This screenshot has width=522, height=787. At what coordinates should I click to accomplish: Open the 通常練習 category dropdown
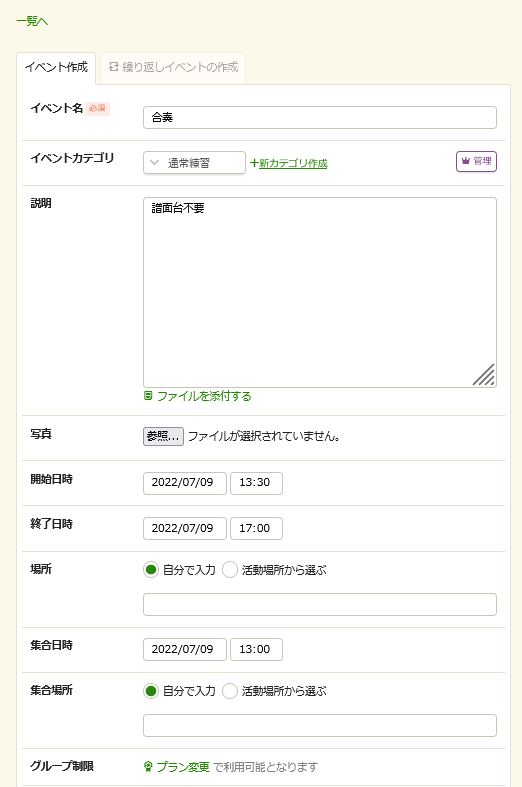point(194,163)
